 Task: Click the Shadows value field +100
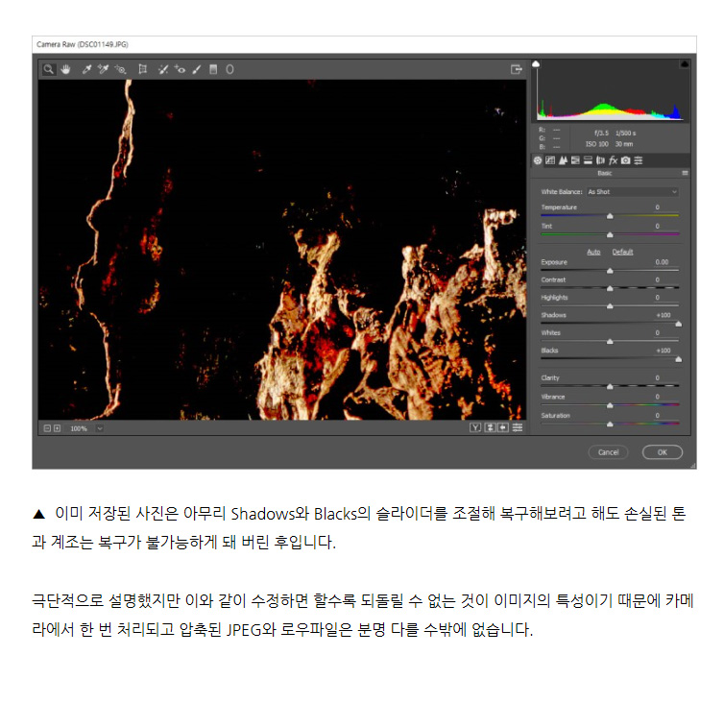pos(664,315)
